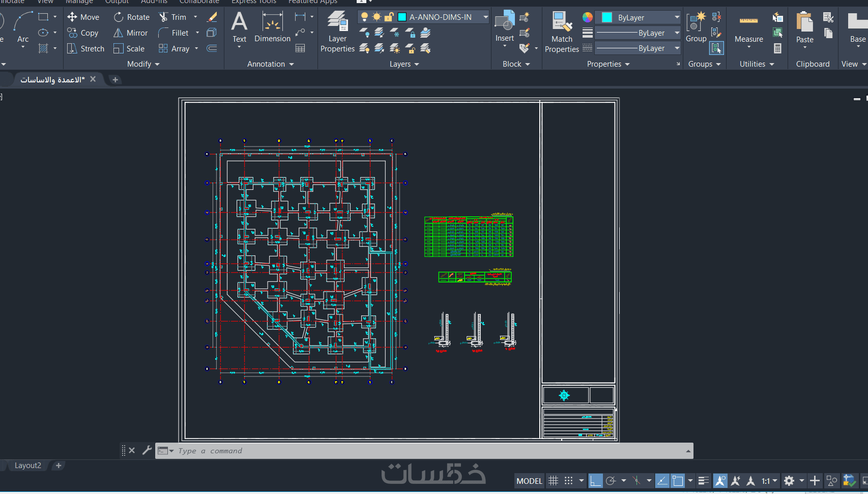Select the Move tool
Viewport: 868px width, 494px height.
[x=83, y=17]
